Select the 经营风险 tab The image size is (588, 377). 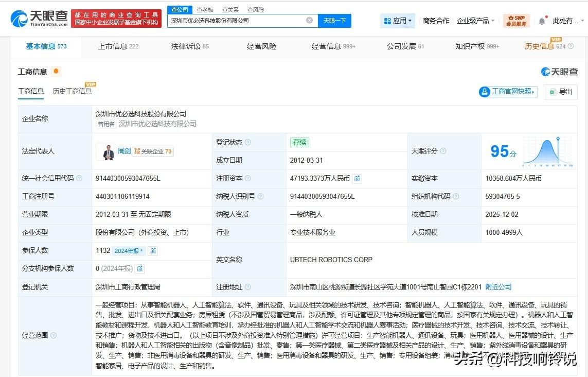(x=261, y=46)
